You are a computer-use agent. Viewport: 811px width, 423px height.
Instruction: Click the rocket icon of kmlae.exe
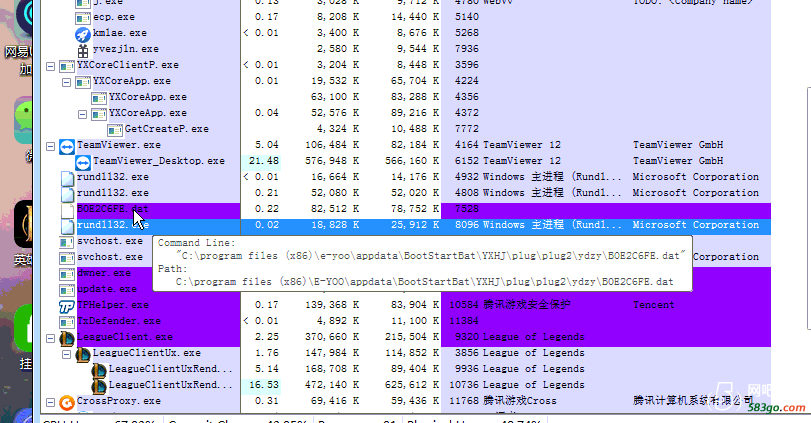(x=83, y=34)
